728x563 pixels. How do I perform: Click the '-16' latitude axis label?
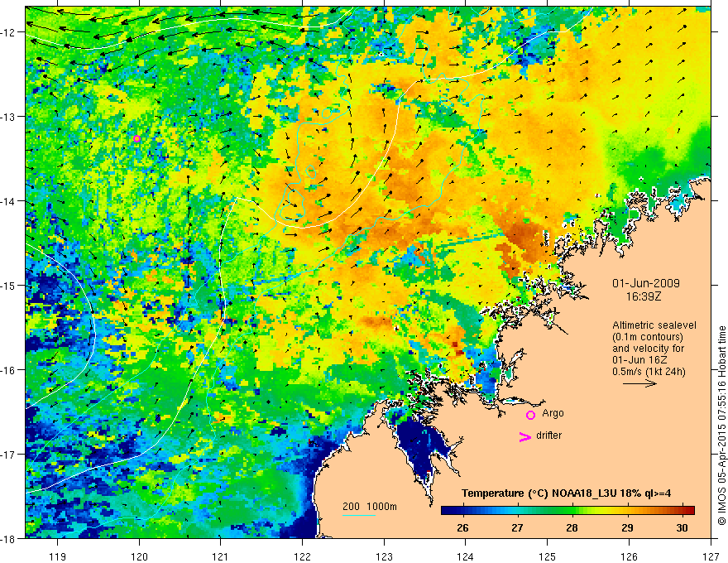8,370
